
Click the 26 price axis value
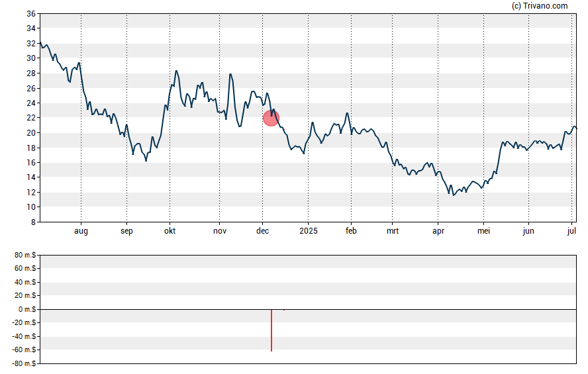click(x=30, y=89)
